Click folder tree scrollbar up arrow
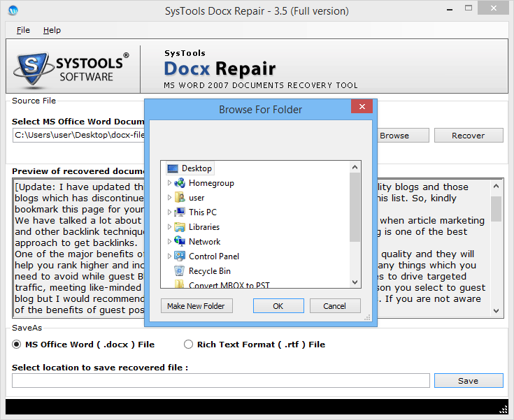Viewport: 514px width, 420px height. click(x=355, y=167)
